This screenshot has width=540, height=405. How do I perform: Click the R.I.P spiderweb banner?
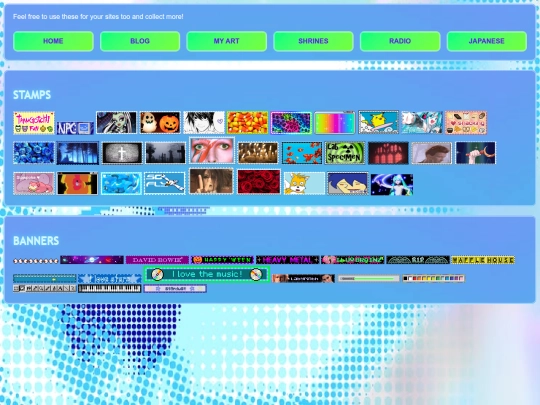(418, 260)
